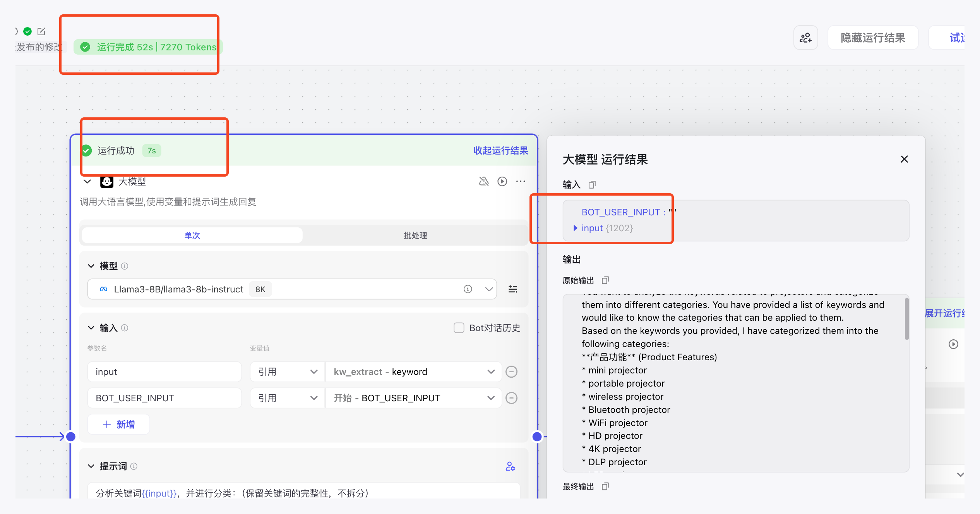This screenshot has width=980, height=514.
Task: Copy the 原始输出 with copy icon
Action: click(605, 280)
